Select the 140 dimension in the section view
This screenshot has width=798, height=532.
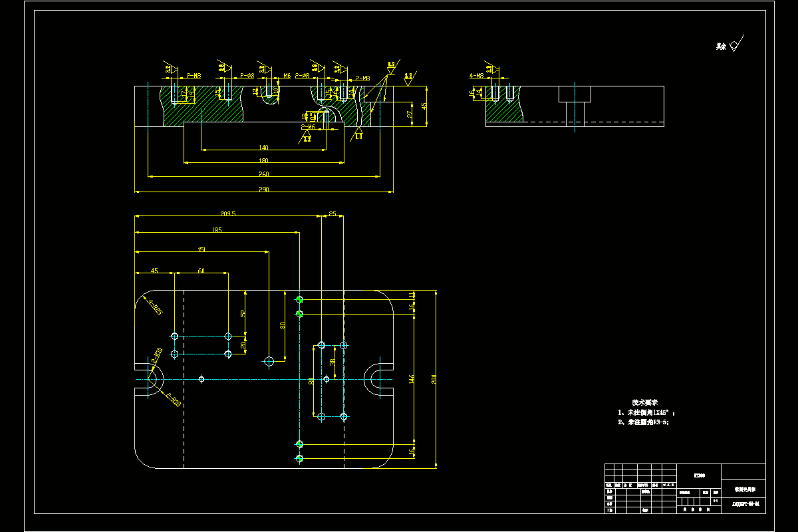pyautogui.click(x=263, y=147)
